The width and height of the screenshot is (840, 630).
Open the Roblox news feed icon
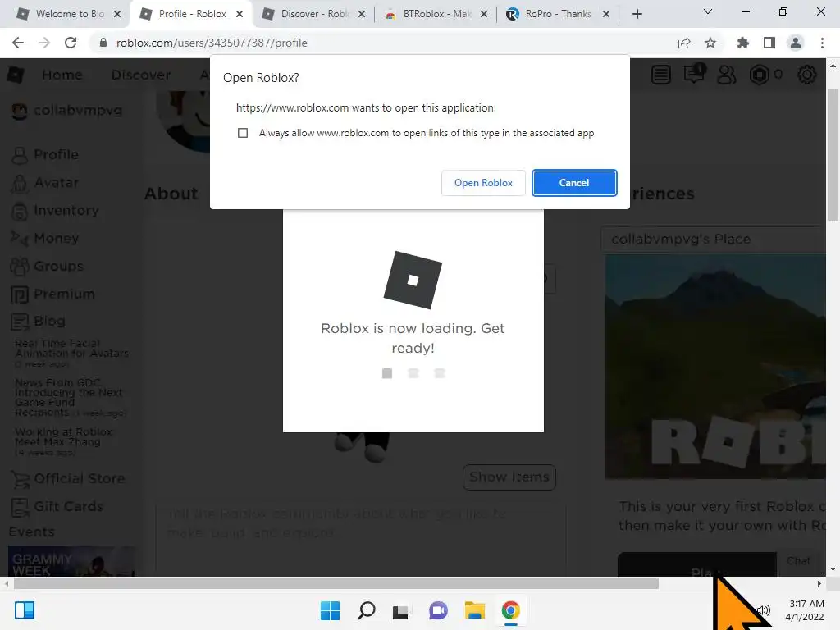coord(661,75)
